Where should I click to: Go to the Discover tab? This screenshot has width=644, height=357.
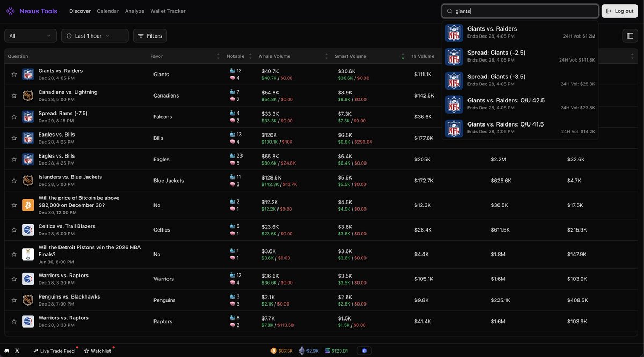80,11
